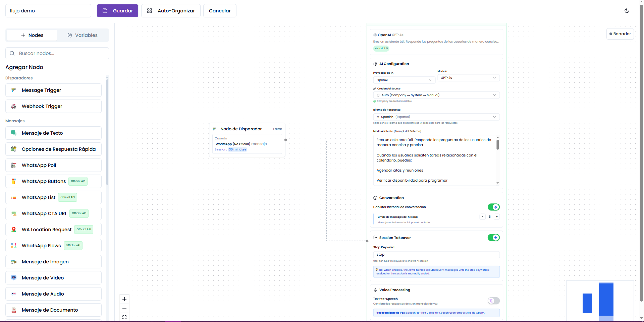The image size is (644, 322).
Task: Click Editar on the Nodo de Disparador
Action: 277,129
